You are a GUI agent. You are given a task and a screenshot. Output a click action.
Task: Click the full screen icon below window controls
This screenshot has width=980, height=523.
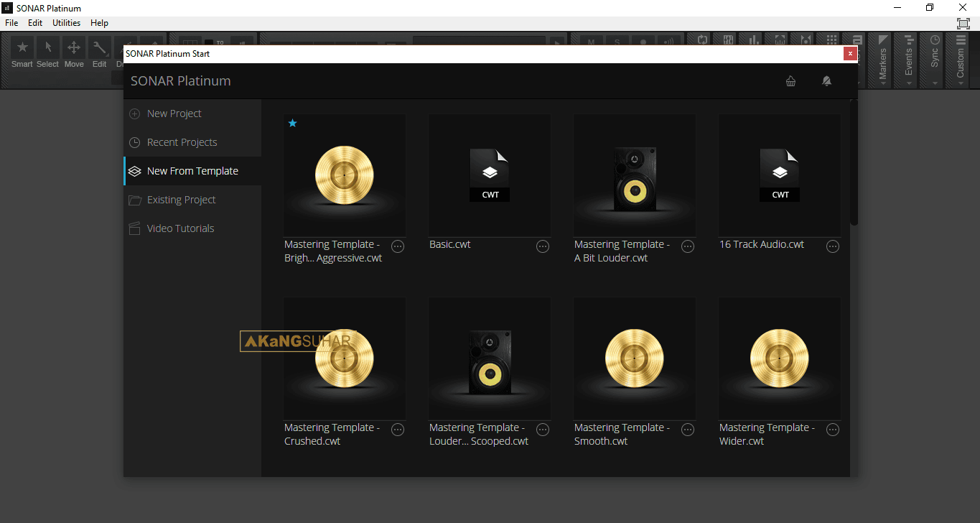click(x=963, y=24)
